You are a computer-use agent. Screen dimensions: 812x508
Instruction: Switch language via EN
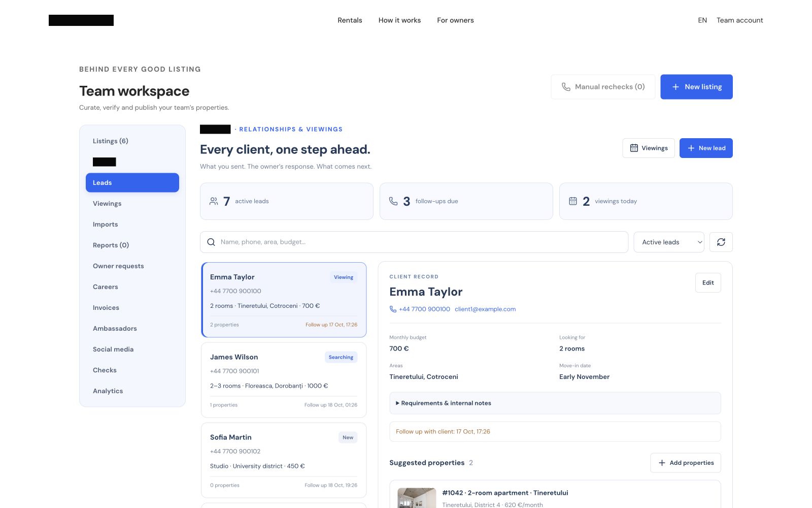[702, 20]
